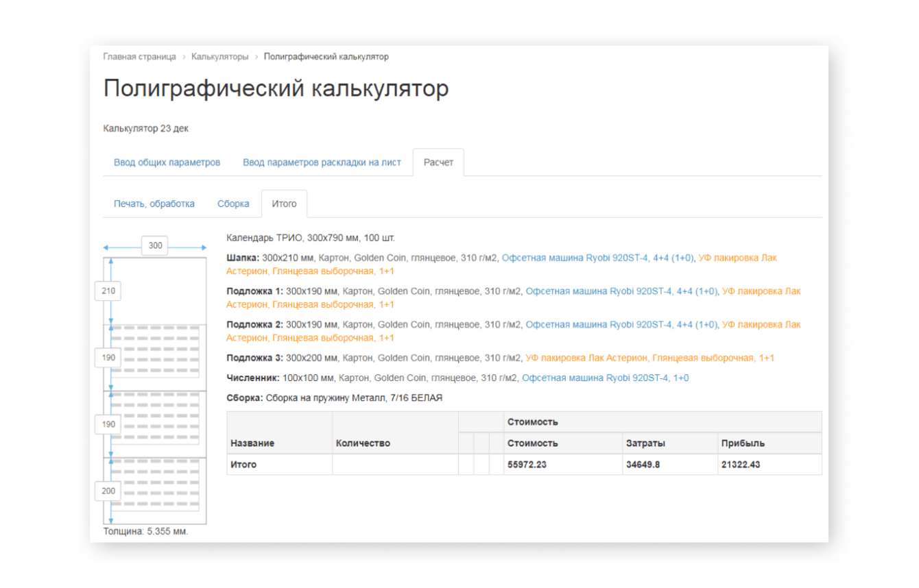Click the Ryobi offset machine link in Шапка
Viewport: 919px width, 588px height.
[x=597, y=258]
